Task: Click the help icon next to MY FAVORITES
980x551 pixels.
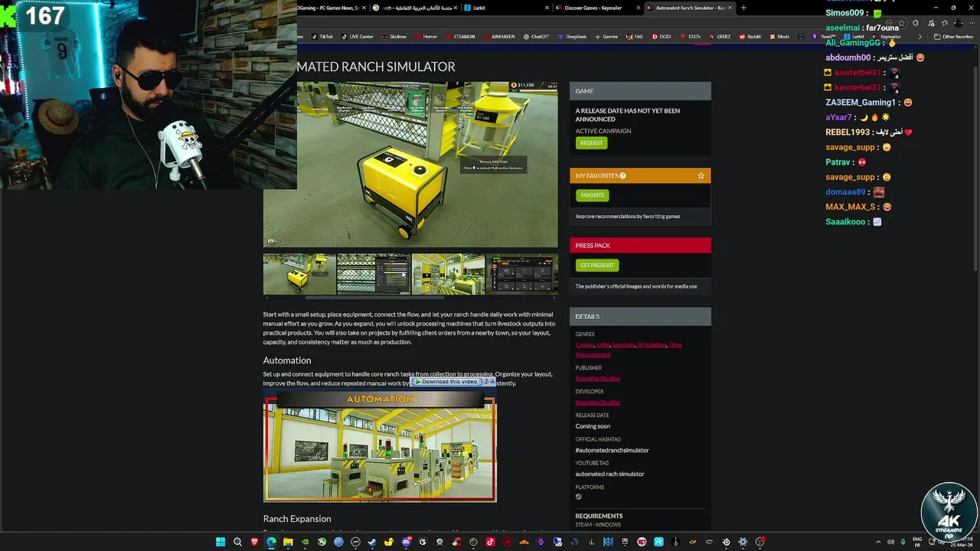Action: [622, 176]
